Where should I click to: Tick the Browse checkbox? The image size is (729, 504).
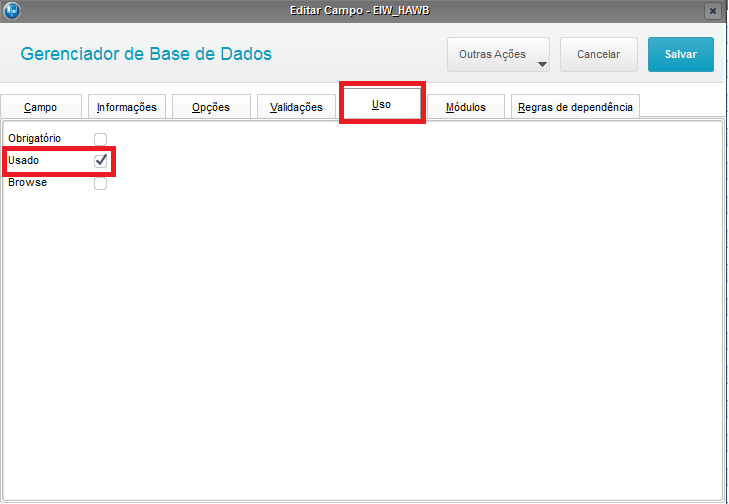100,184
